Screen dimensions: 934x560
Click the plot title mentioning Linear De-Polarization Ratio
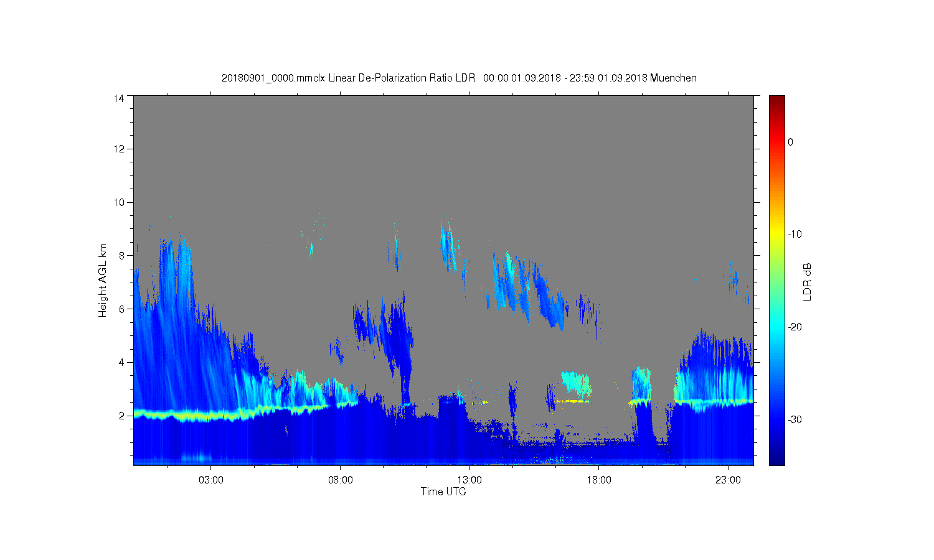tap(459, 78)
